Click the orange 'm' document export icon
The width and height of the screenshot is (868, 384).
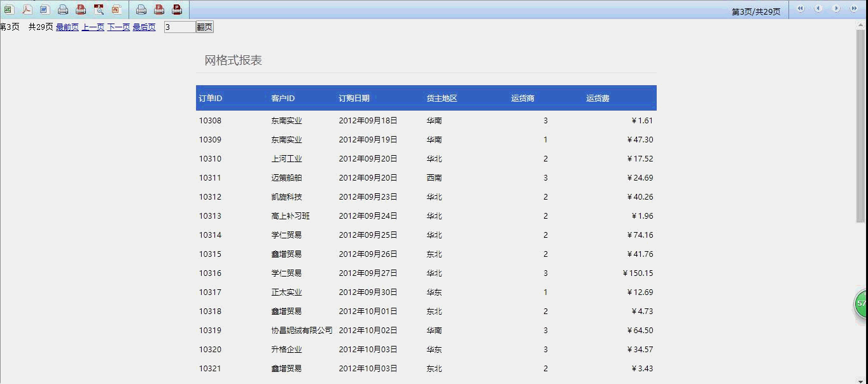pyautogui.click(x=116, y=10)
